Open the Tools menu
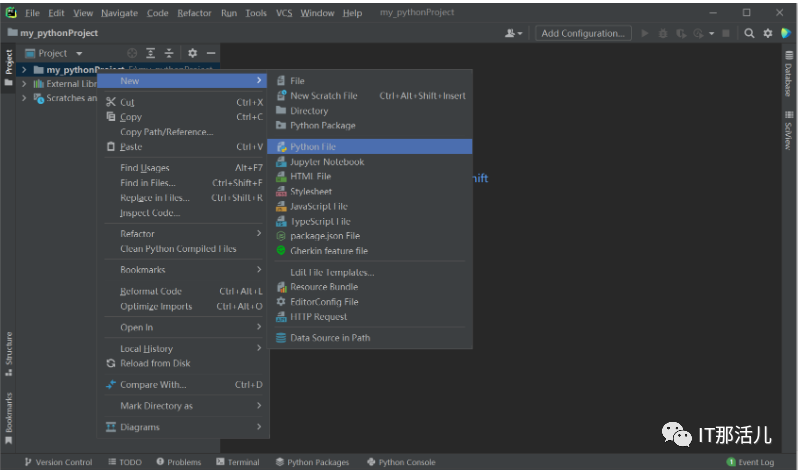This screenshot has height=470, width=798. [x=255, y=13]
